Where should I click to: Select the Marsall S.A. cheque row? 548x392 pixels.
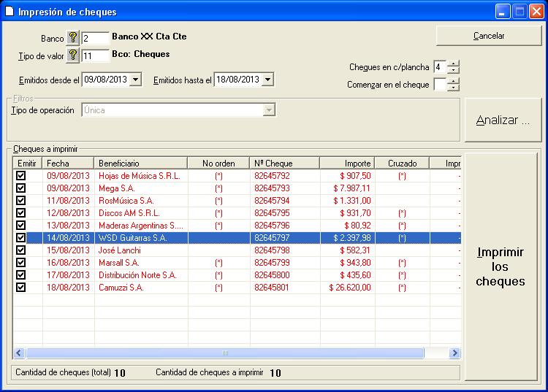[139, 263]
